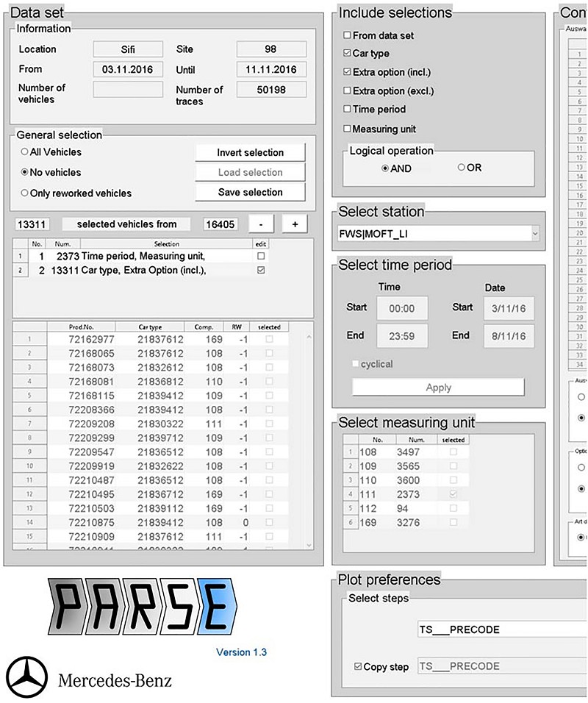Uncheck the Car type checkbox

(x=347, y=53)
